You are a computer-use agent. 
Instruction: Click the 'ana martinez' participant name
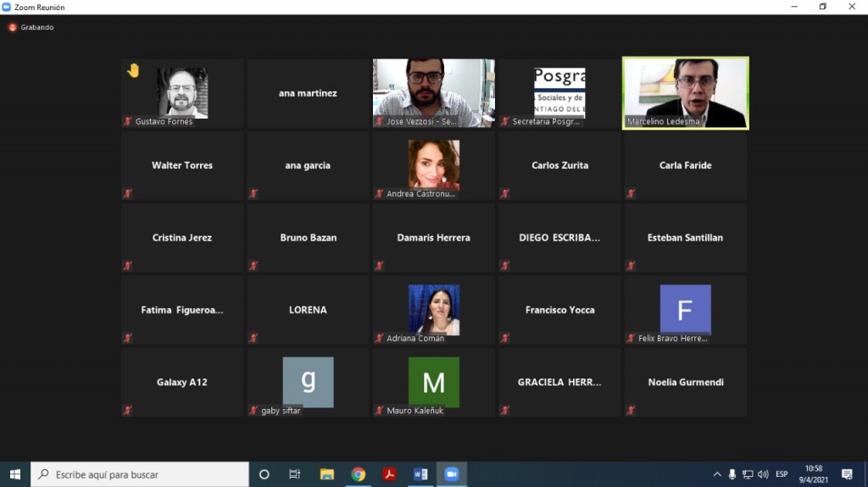(x=308, y=93)
